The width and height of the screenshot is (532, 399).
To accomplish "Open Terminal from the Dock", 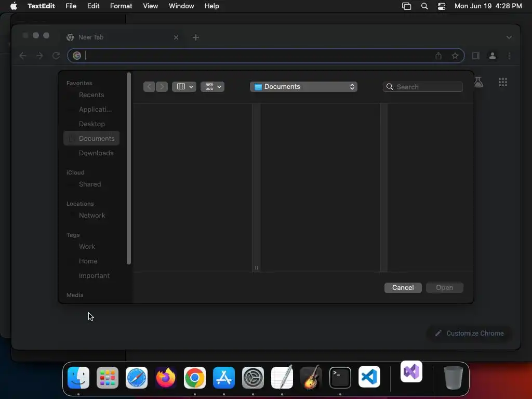I will point(340,377).
